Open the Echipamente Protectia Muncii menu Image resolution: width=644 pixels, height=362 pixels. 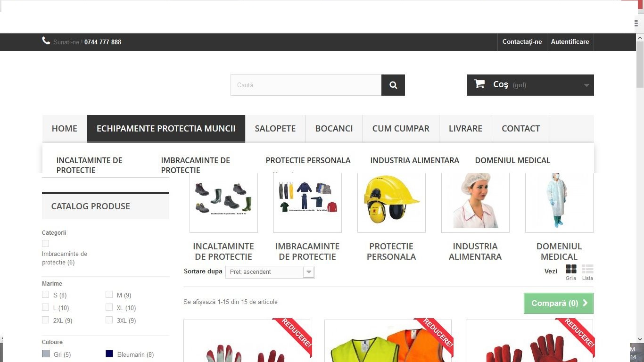point(166,129)
